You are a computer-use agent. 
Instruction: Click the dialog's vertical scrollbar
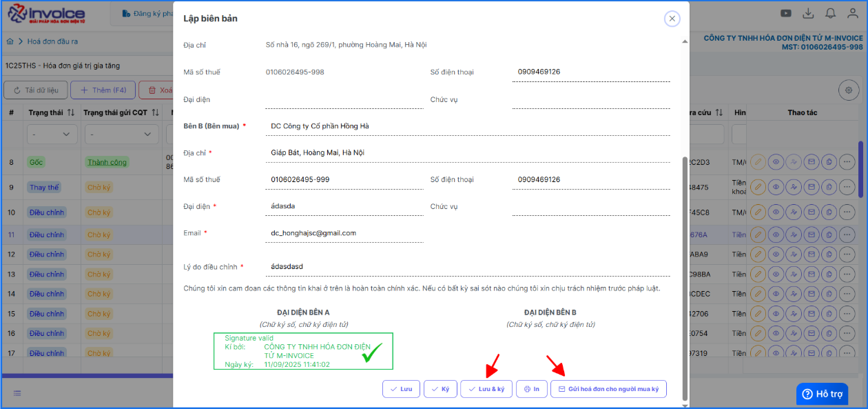pos(684,276)
